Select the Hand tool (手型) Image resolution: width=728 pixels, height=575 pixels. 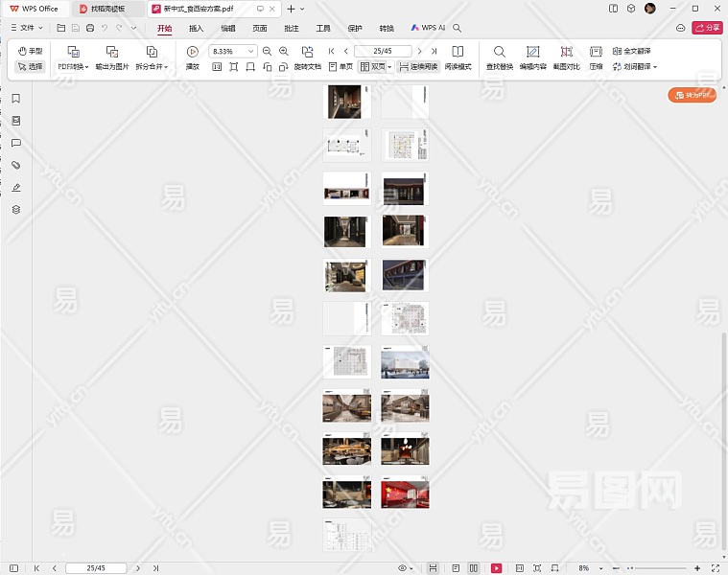[30, 51]
